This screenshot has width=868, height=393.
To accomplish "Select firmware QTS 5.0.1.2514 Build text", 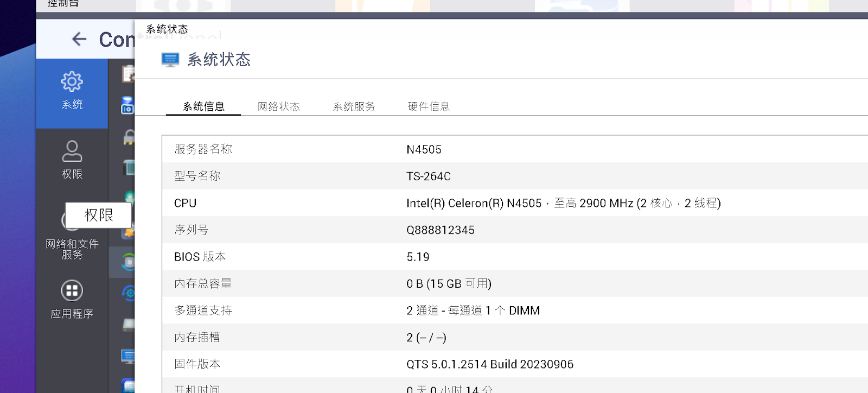I will (x=490, y=364).
